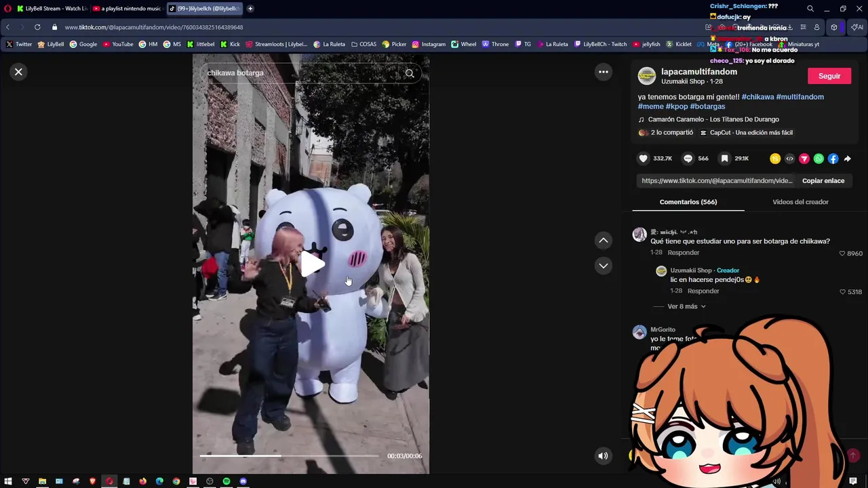This screenshot has width=868, height=488.
Task: Open the #botargas hashtag
Action: coord(707,106)
